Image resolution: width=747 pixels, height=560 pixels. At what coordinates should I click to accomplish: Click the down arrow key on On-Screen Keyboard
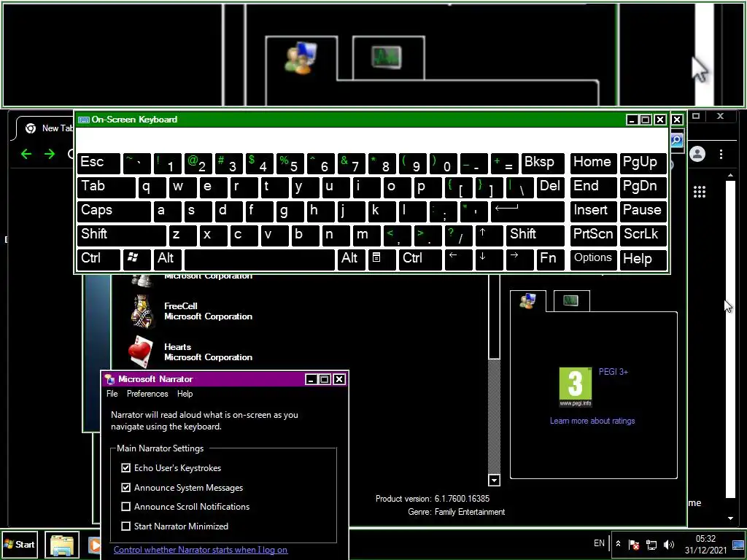[489, 259]
